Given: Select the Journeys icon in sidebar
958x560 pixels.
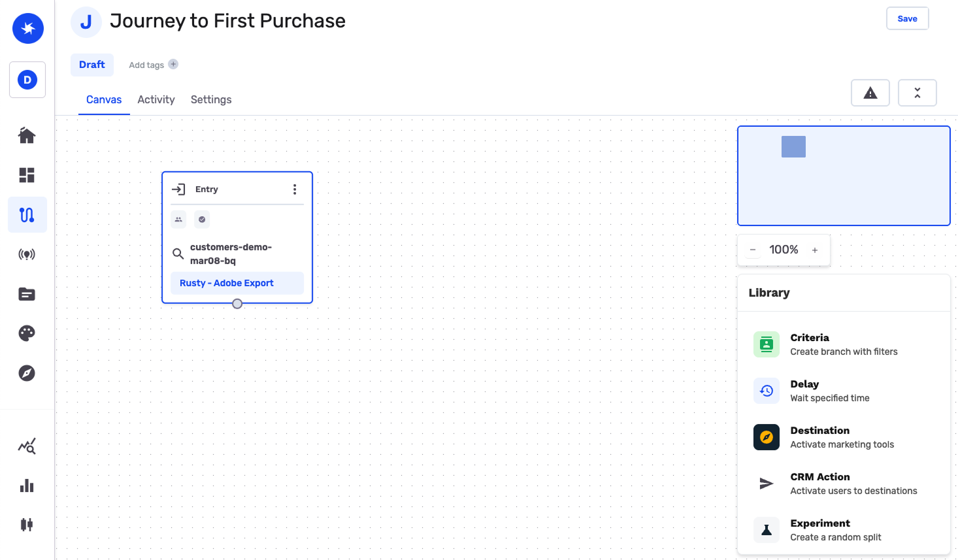Looking at the screenshot, I should click(x=27, y=215).
